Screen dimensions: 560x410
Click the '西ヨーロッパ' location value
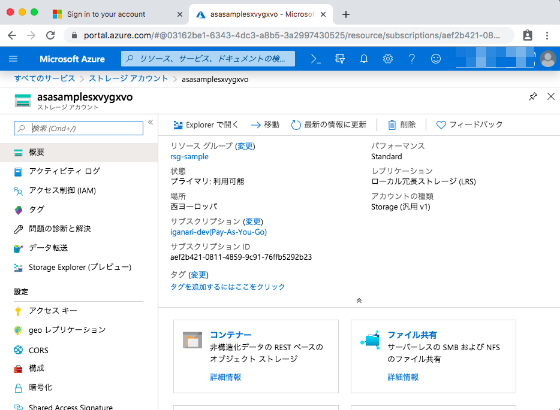194,206
